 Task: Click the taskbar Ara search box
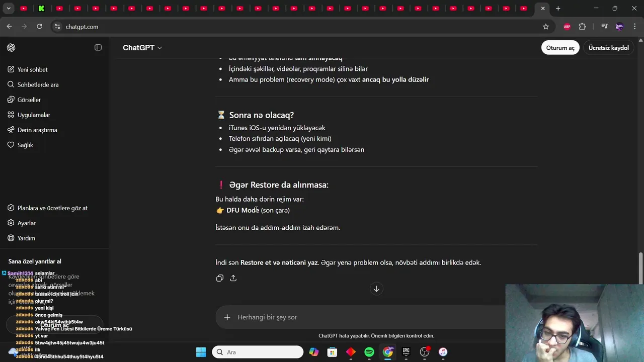pos(258,352)
